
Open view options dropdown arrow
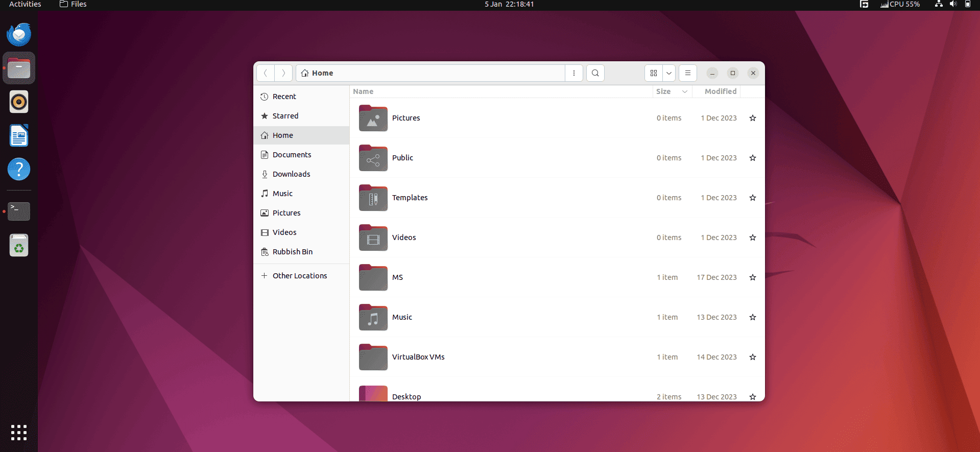tap(669, 73)
